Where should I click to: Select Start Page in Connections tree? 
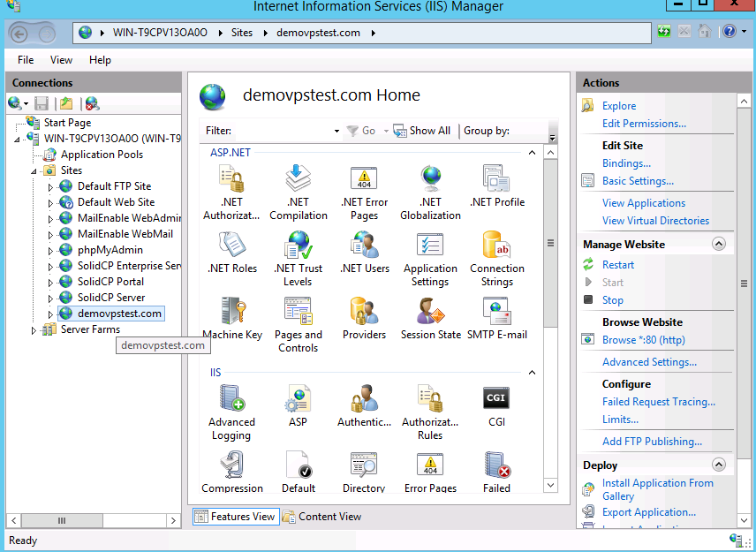[x=67, y=123]
